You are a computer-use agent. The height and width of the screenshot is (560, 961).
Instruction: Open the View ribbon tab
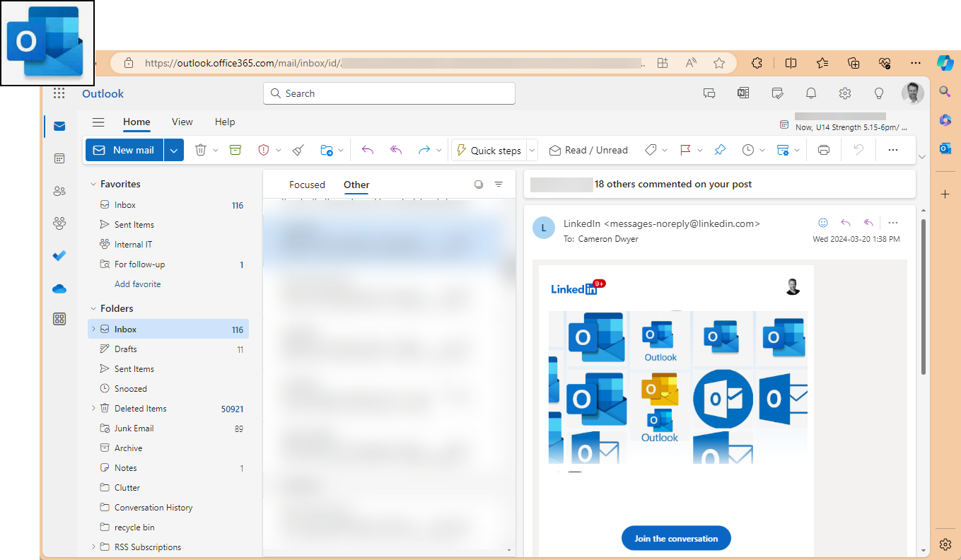tap(182, 122)
